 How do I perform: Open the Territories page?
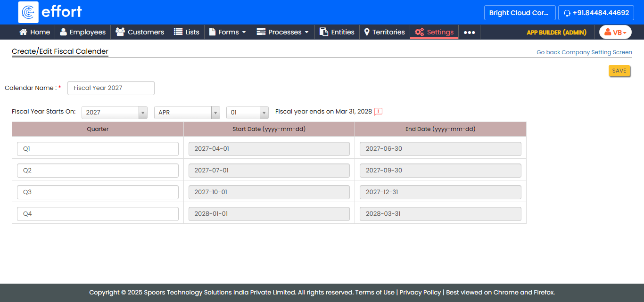(384, 32)
